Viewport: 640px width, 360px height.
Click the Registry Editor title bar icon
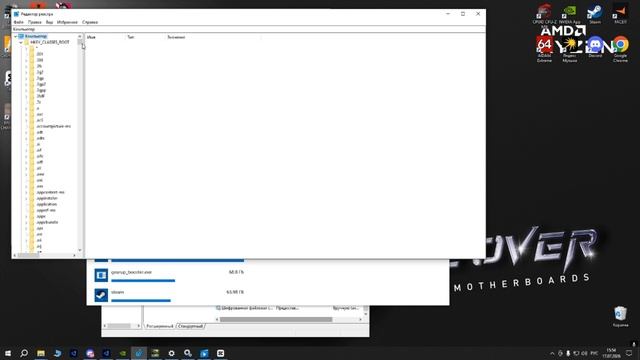point(16,14)
